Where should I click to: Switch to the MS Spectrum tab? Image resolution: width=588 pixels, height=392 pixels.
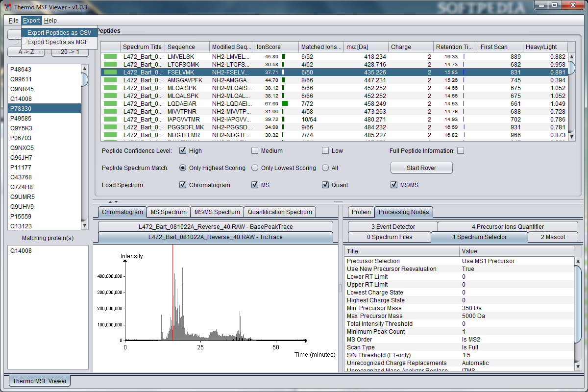169,212
